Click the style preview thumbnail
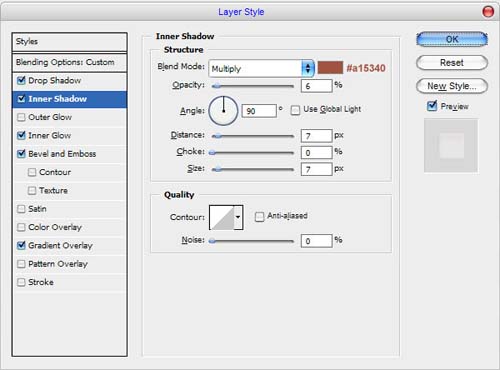Image resolution: width=500 pixels, height=370 pixels. (x=451, y=146)
